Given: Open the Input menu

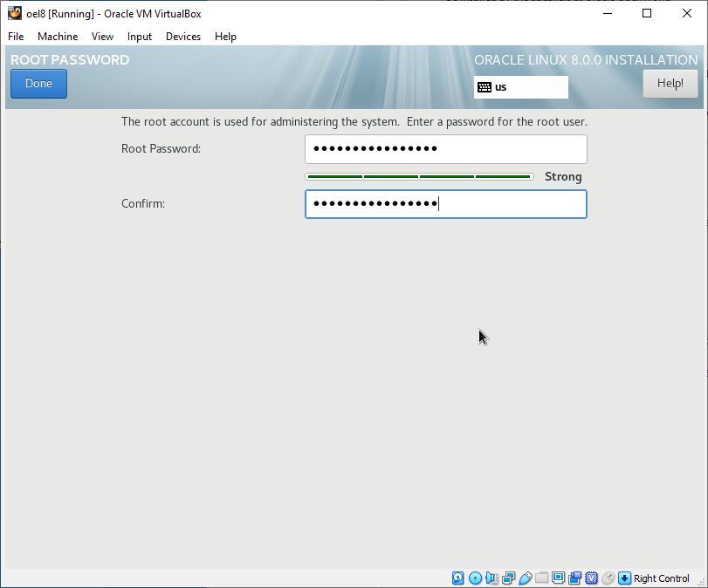Looking at the screenshot, I should point(140,37).
